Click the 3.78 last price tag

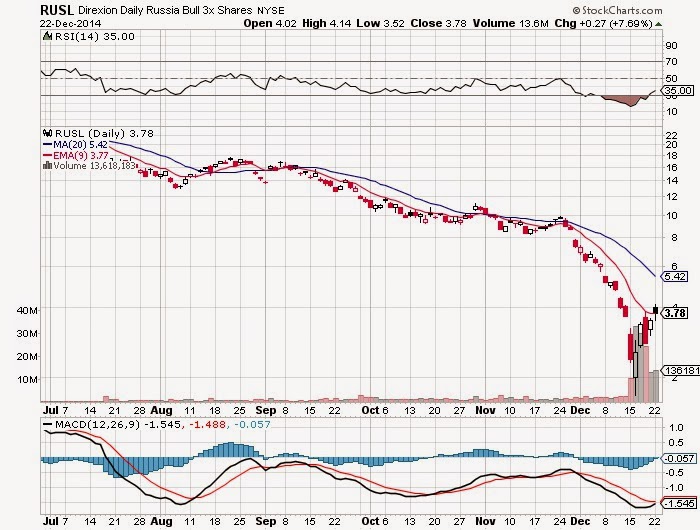coord(675,313)
